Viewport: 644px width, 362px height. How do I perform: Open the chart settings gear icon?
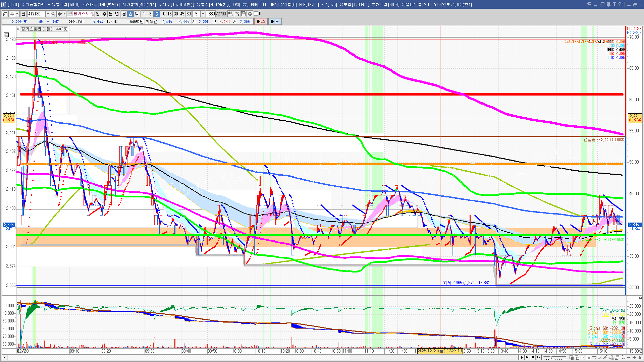(250, 14)
